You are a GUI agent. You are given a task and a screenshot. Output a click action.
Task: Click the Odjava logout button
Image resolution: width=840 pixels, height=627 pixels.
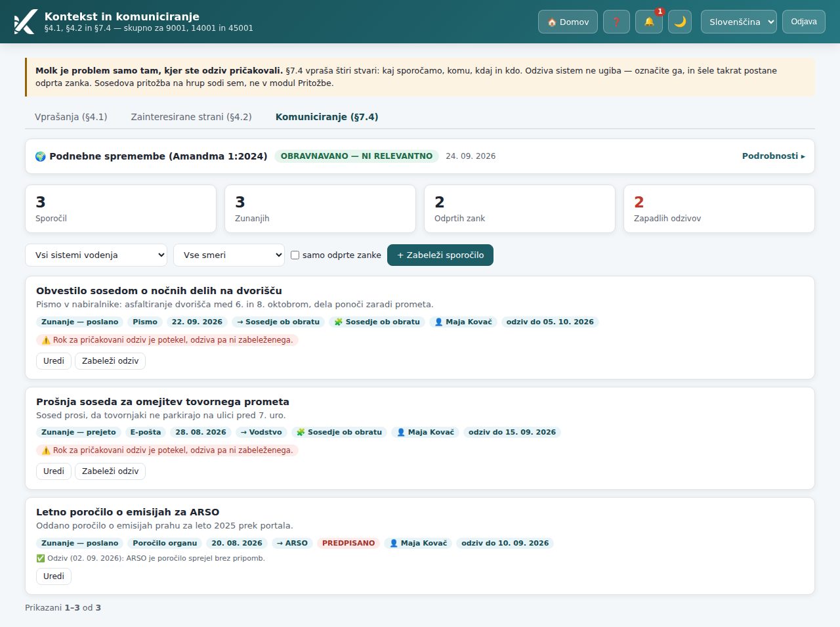tap(804, 22)
